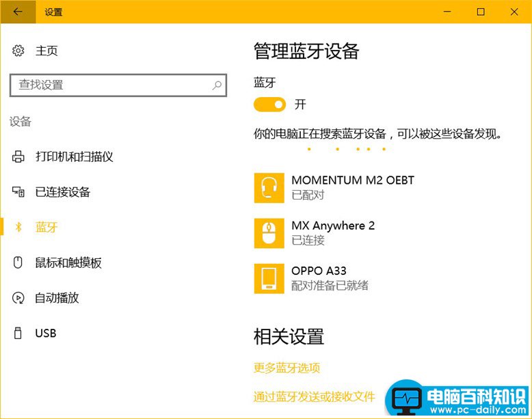Viewport: 532px width, 419px height.
Task: Click the mouse icon beside 鼠标和触摸板
Action: (18, 262)
